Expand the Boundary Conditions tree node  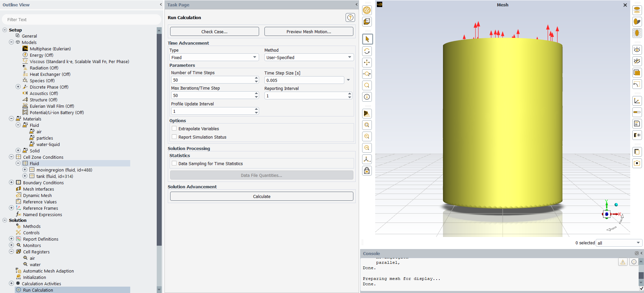click(x=11, y=183)
